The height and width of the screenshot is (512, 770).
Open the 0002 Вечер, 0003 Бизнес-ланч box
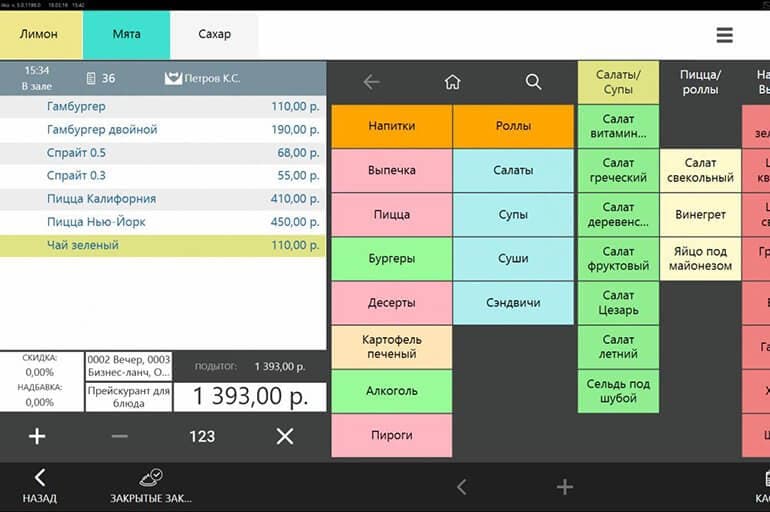pos(129,366)
